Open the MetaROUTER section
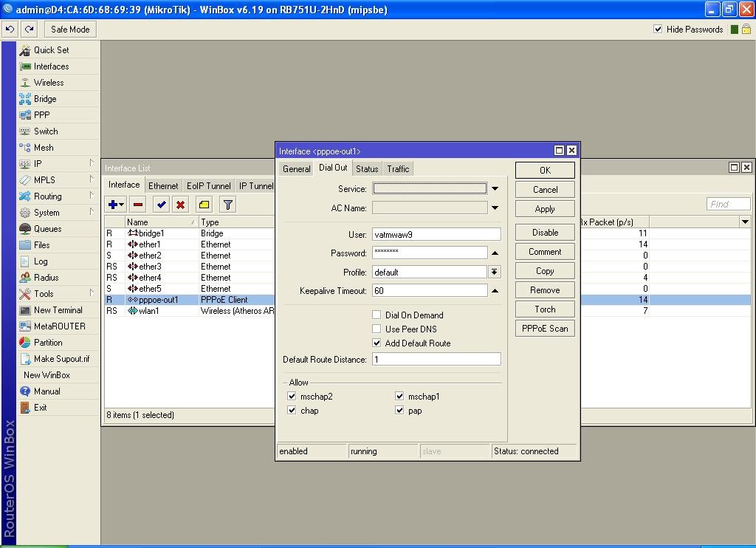This screenshot has height=548, width=756. click(59, 326)
